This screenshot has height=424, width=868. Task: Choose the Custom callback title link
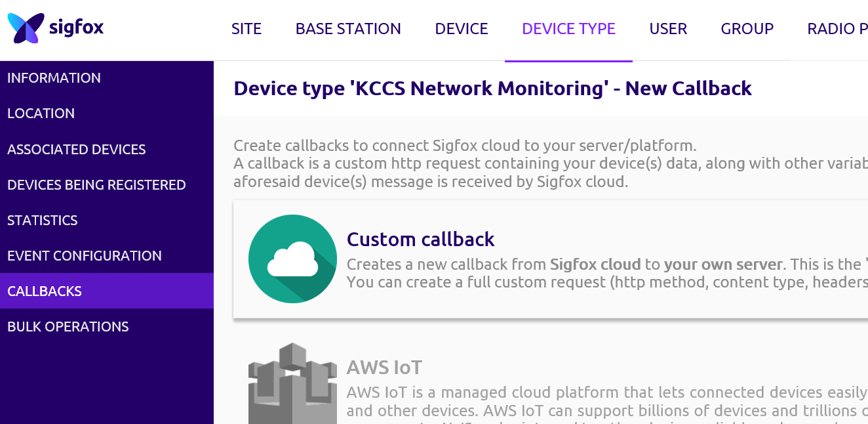[x=420, y=240]
